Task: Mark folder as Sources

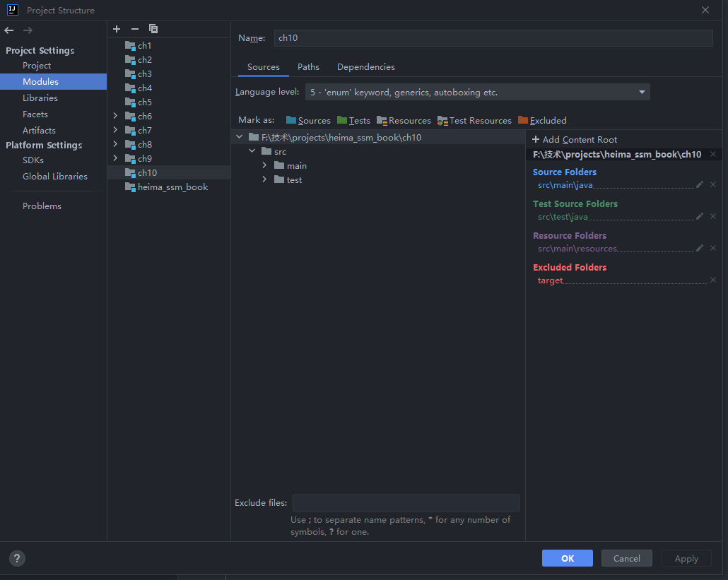Action: (308, 121)
